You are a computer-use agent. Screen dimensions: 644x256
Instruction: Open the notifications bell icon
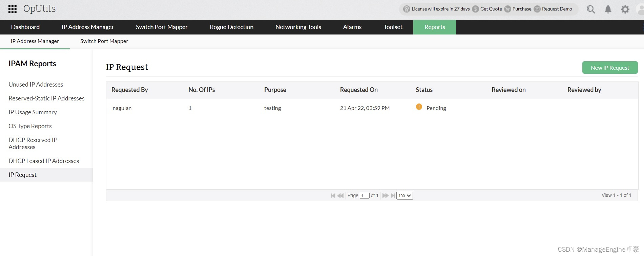point(608,9)
